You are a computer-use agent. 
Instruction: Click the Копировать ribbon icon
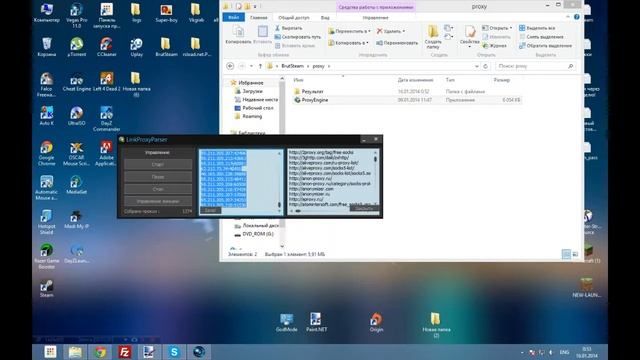(x=238, y=34)
